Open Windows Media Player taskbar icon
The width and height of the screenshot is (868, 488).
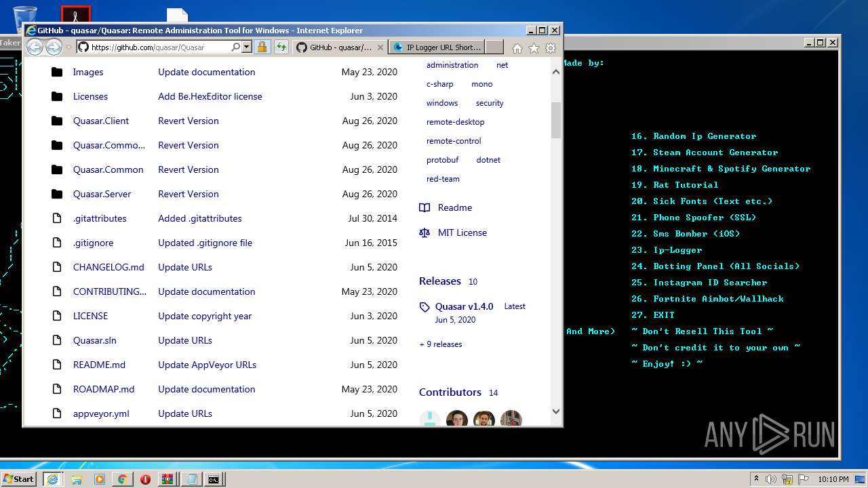click(x=100, y=479)
